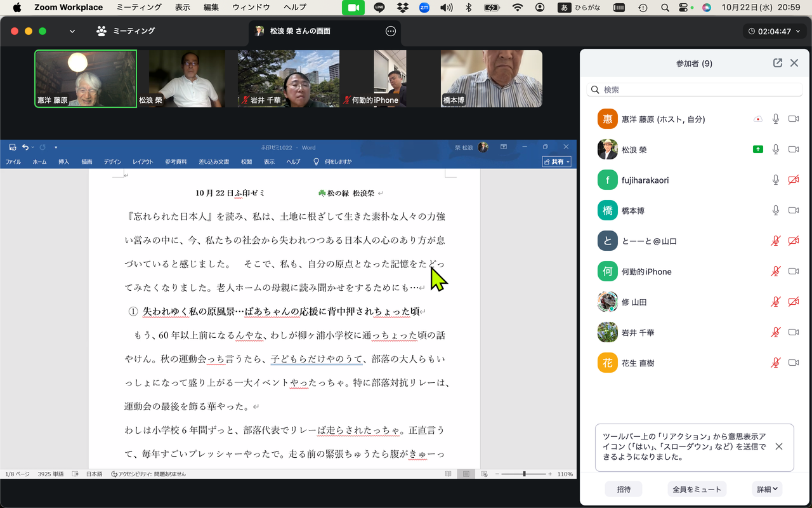This screenshot has height=508, width=812.
Task: Switch Word to read mode view
Action: coord(449,474)
